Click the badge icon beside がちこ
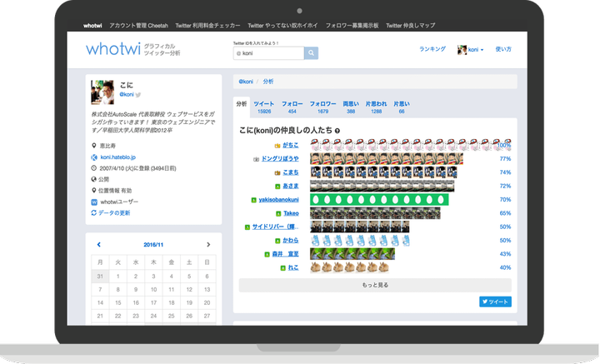 click(277, 146)
